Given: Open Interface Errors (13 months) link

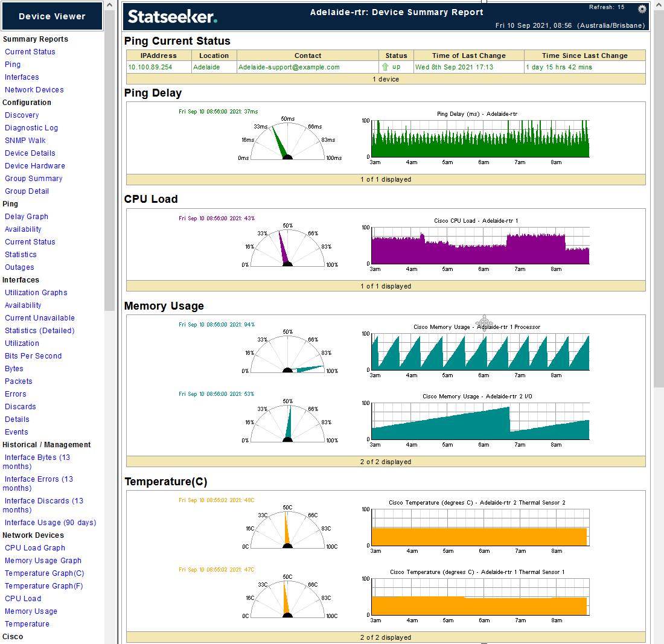Looking at the screenshot, I should click(38, 483).
